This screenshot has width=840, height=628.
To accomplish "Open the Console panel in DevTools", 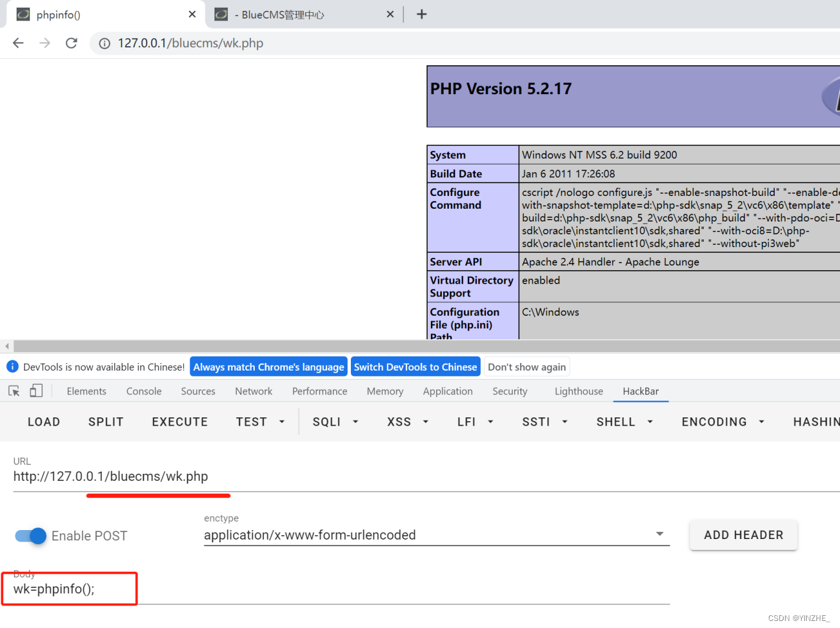I will [144, 391].
